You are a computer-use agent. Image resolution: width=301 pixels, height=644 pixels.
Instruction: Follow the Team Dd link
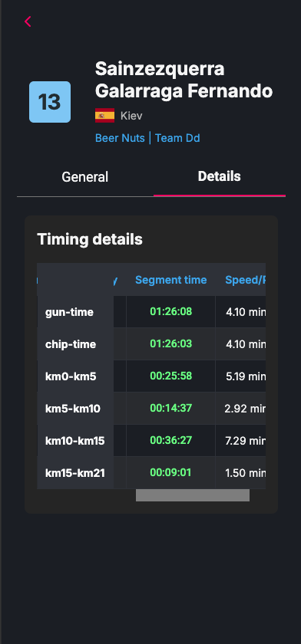pyautogui.click(x=177, y=138)
